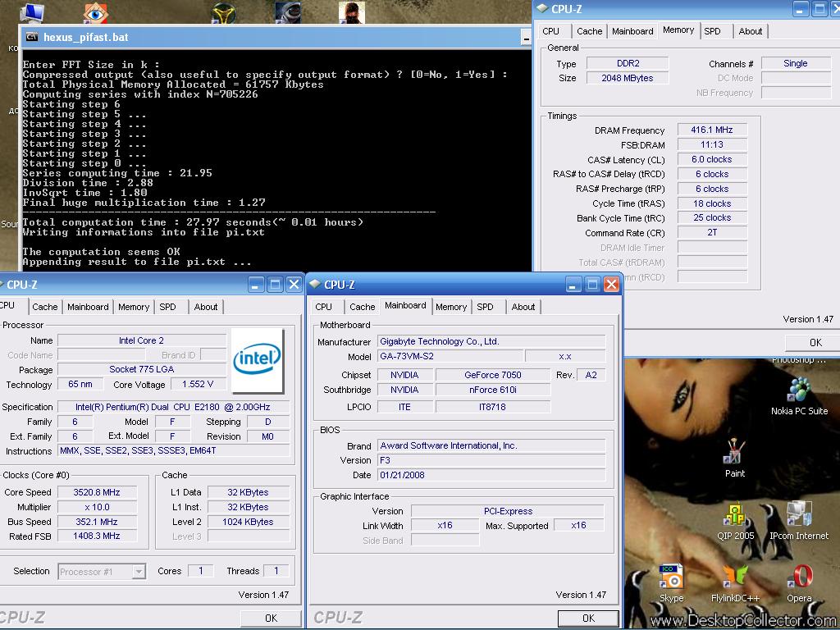Click the Command Rate value 2T
The image size is (840, 630).
coord(711,232)
